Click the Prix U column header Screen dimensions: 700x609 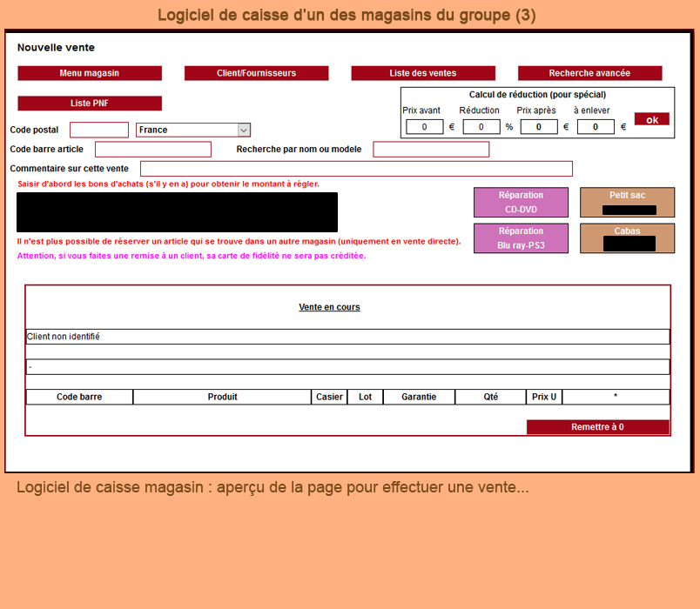(x=544, y=397)
